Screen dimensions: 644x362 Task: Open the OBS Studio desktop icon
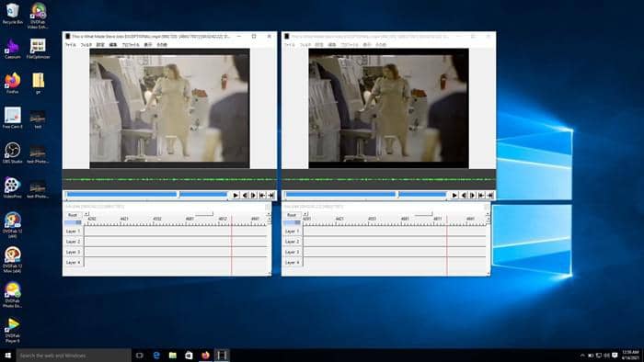(12, 153)
